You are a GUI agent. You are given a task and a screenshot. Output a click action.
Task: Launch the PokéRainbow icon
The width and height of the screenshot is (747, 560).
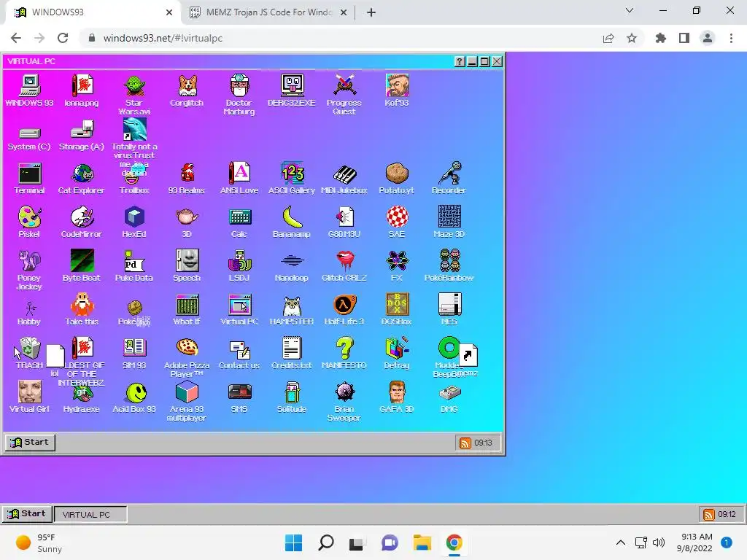[449, 262]
